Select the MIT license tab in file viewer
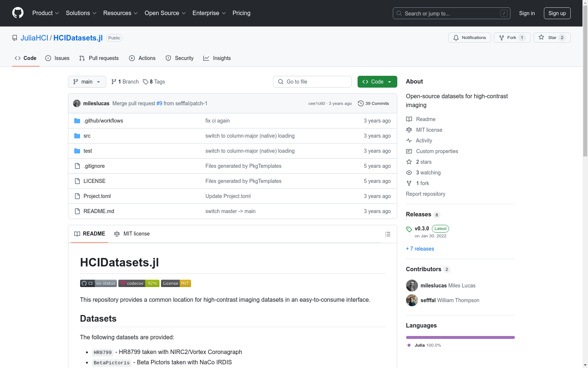 coord(132,234)
